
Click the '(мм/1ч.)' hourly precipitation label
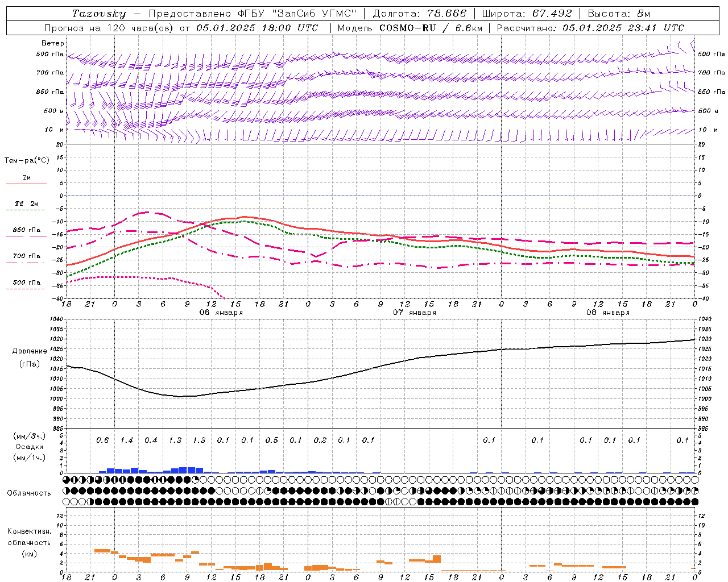click(x=29, y=457)
